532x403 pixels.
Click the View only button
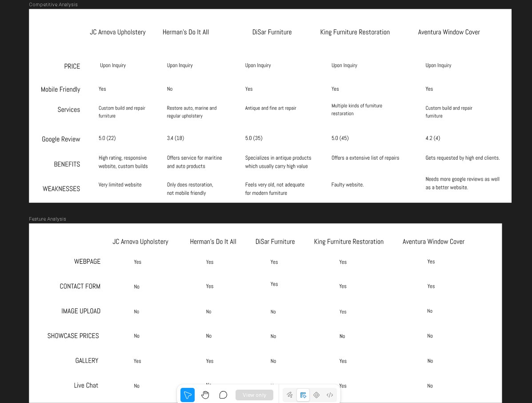[254, 395]
